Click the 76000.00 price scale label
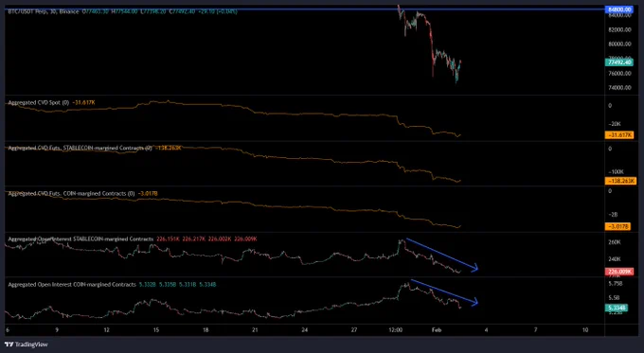This screenshot has width=644, height=353. pyautogui.click(x=619, y=74)
